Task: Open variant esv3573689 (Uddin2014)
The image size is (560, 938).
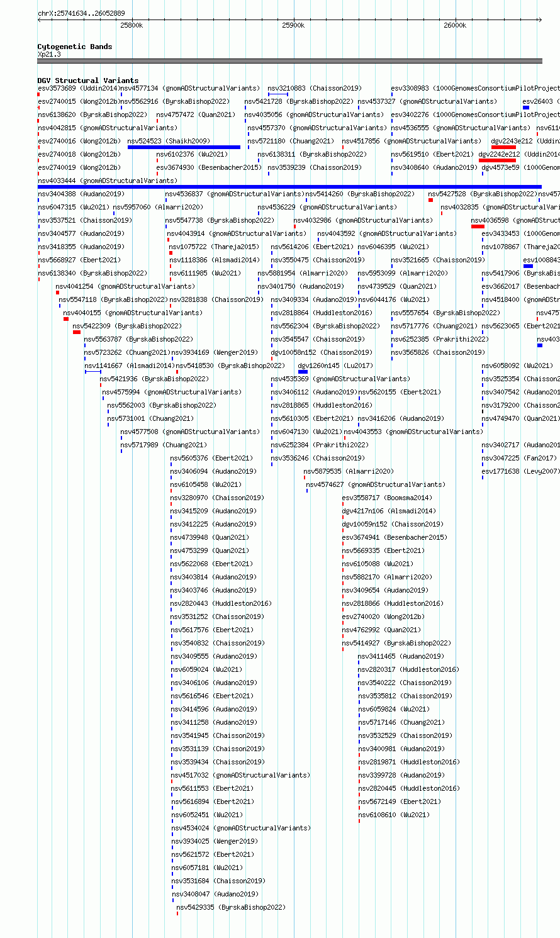Action: click(x=78, y=88)
